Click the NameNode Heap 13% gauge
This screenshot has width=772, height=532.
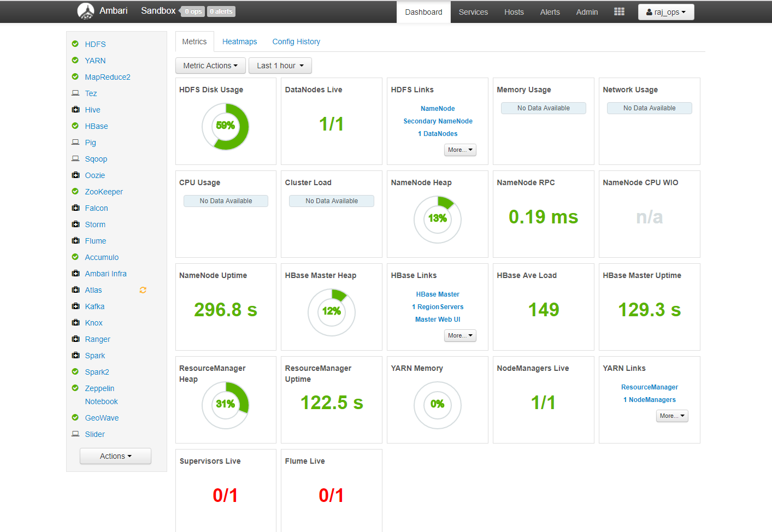point(438,220)
